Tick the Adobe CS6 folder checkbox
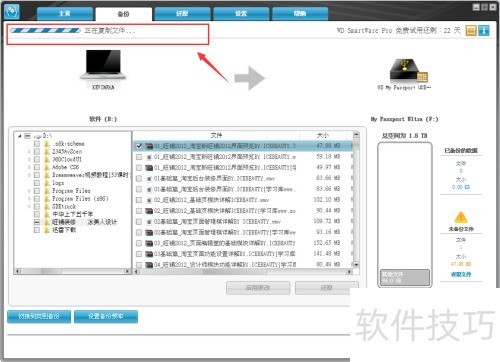 pyautogui.click(x=37, y=167)
